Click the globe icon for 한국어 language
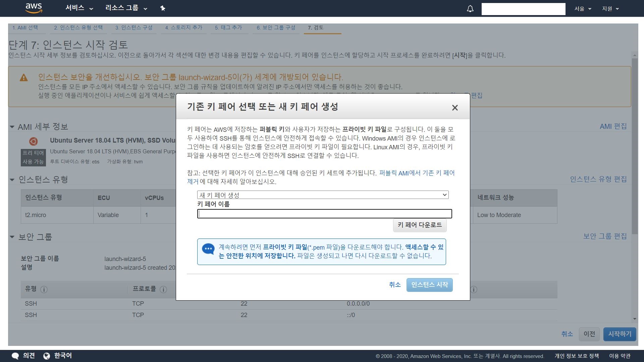644x362 pixels. [47, 356]
